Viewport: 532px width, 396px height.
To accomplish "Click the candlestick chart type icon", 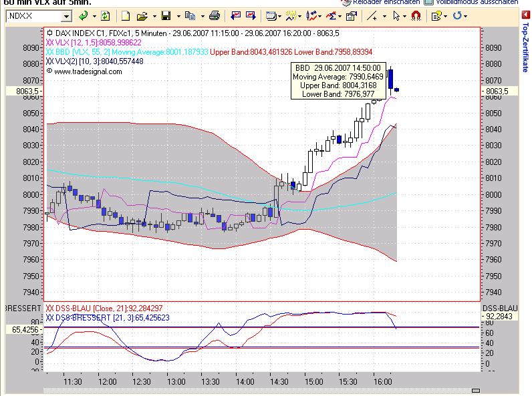I will point(311,15).
